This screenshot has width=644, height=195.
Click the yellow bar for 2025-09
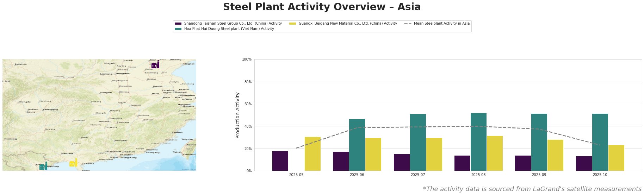[555, 155]
